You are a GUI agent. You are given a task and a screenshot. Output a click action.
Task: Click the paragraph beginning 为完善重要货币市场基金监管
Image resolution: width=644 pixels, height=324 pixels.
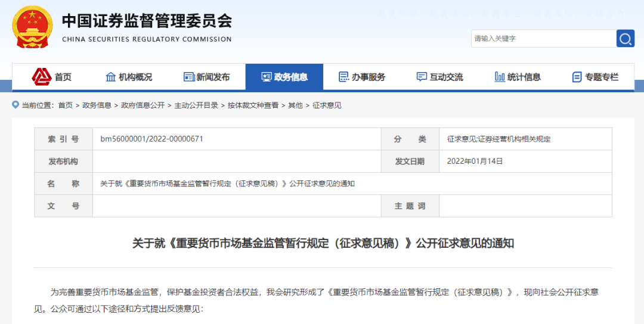click(317, 300)
